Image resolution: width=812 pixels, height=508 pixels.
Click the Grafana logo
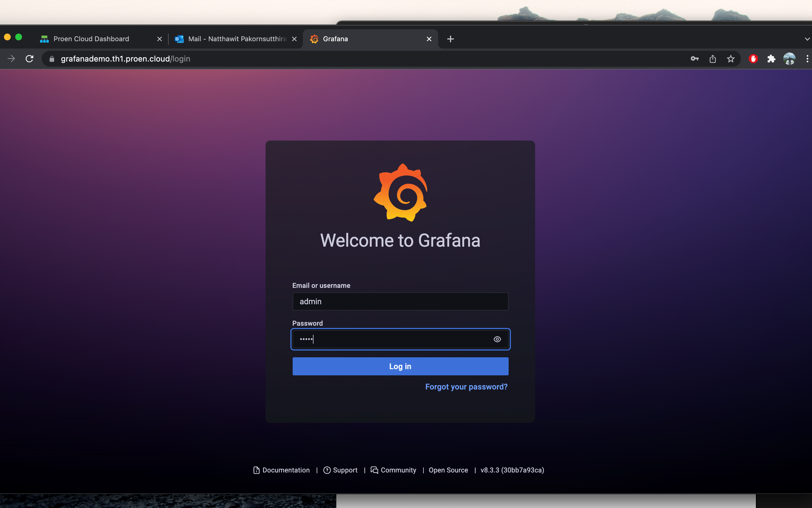[x=400, y=192]
